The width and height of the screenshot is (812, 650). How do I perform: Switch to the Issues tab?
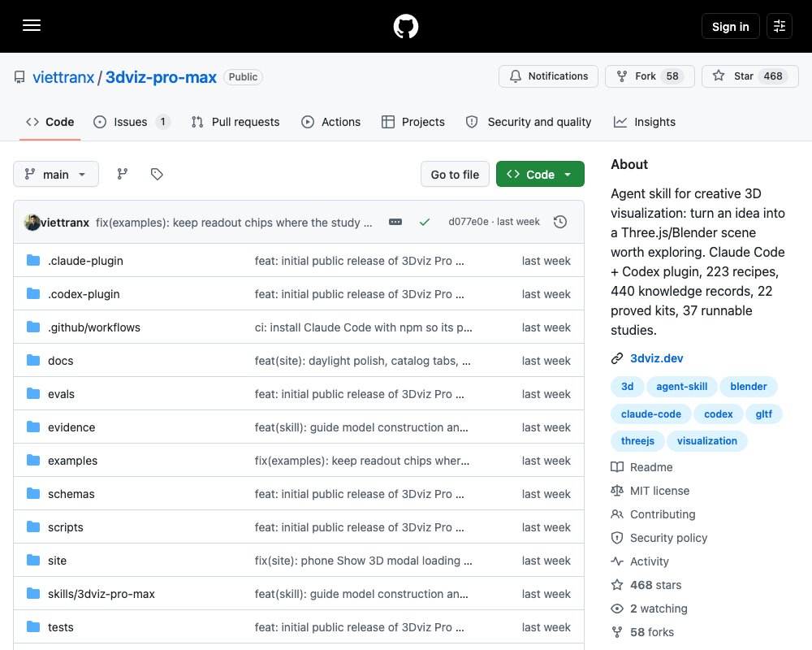pos(132,122)
